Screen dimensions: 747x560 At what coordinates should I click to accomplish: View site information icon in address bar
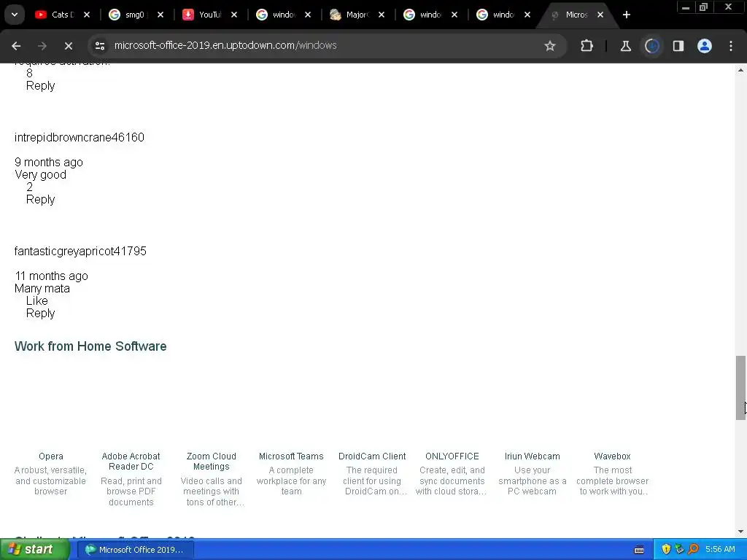coord(99,46)
